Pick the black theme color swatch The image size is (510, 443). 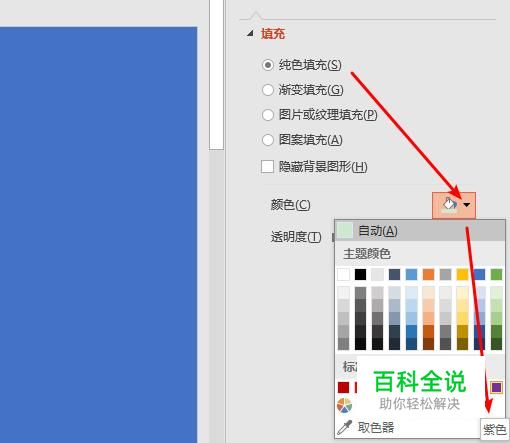[360, 275]
